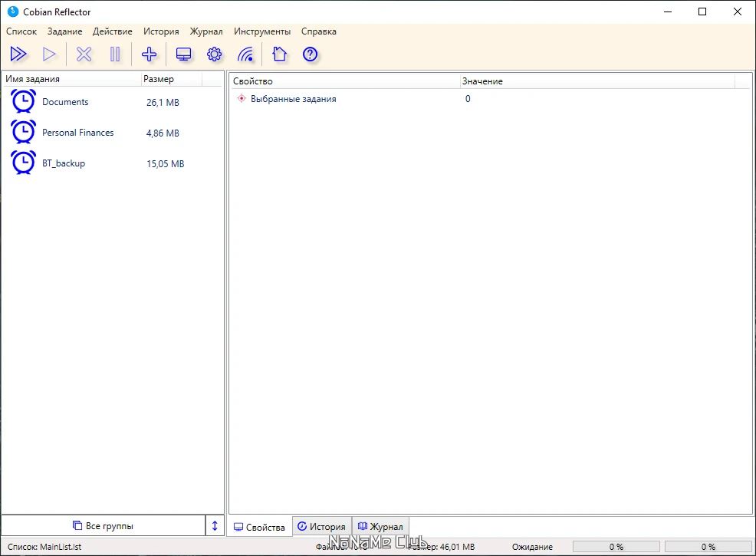Add a new task with plus icon
This screenshot has height=556, width=756.
click(x=150, y=54)
